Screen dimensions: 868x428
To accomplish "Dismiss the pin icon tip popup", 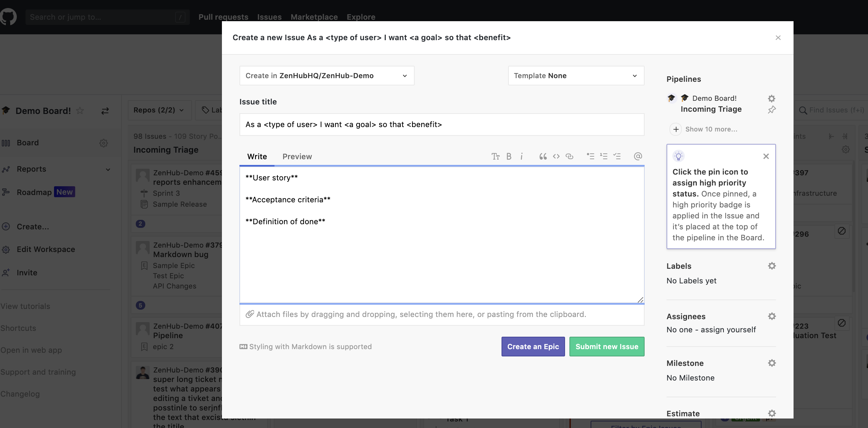I will click(766, 156).
